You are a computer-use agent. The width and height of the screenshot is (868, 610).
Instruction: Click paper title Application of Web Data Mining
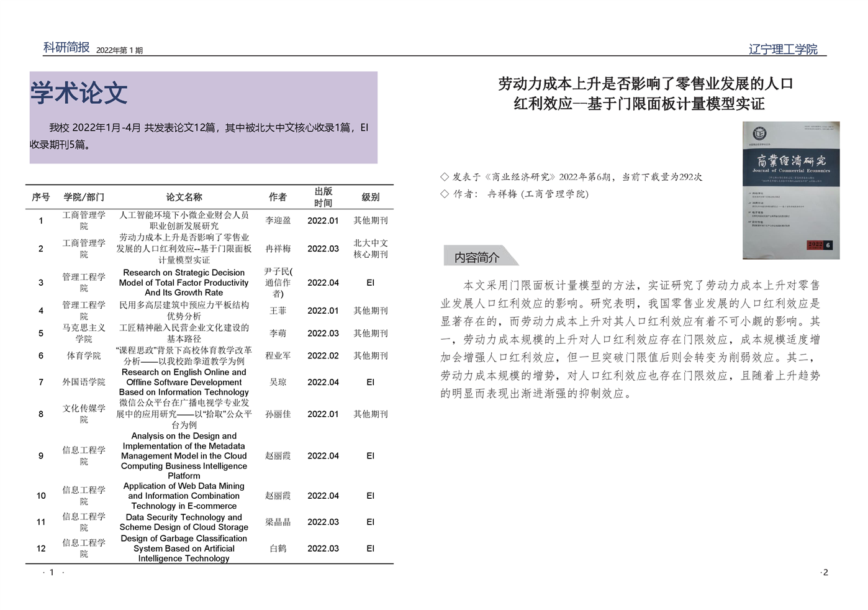pyautogui.click(x=184, y=496)
